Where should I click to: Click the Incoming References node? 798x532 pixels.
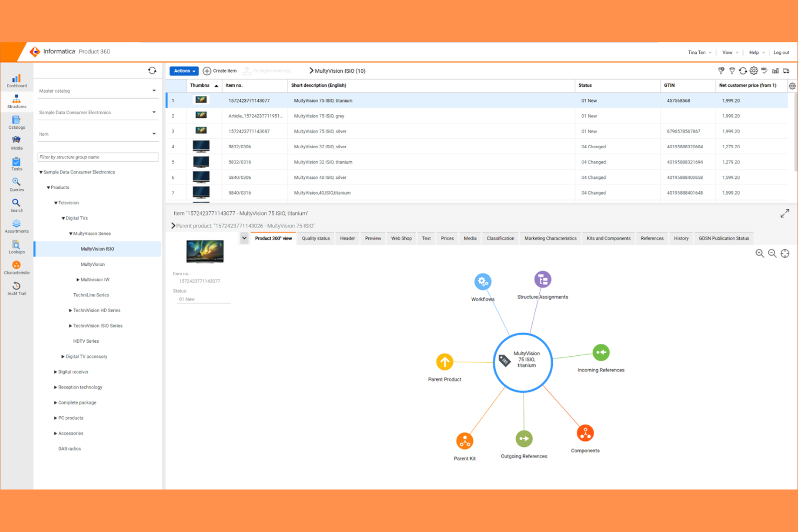coord(601,353)
